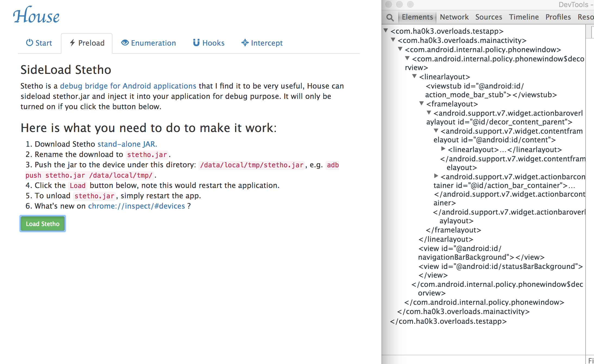594x364 pixels.
Task: Click the lightning bolt Preload icon
Action: coord(72,43)
